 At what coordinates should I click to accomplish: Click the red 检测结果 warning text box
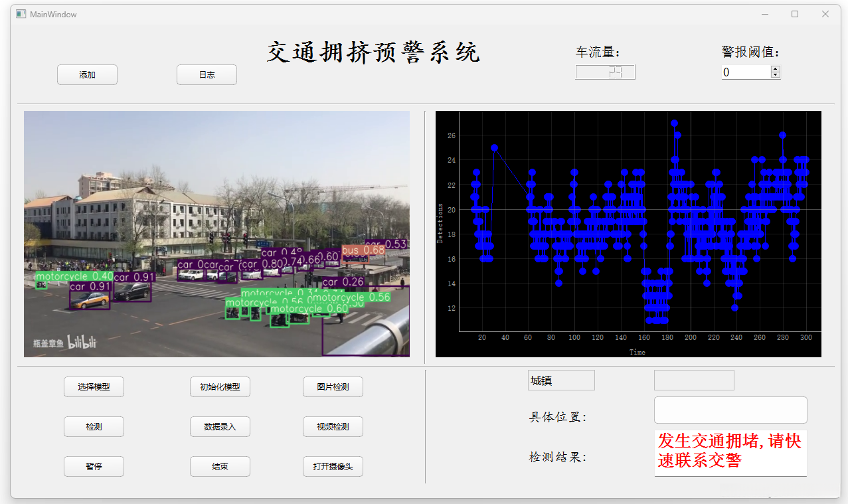(x=730, y=453)
